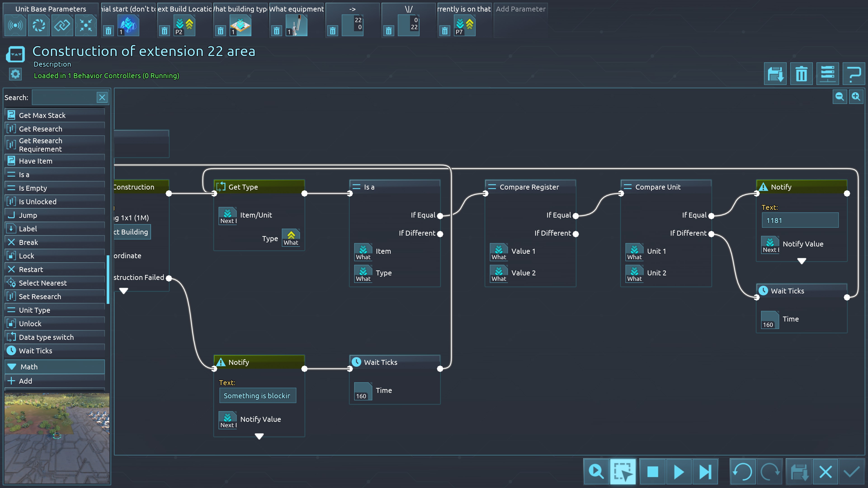Click the zoom out magnifier icon
868x488 pixels.
pyautogui.click(x=839, y=97)
